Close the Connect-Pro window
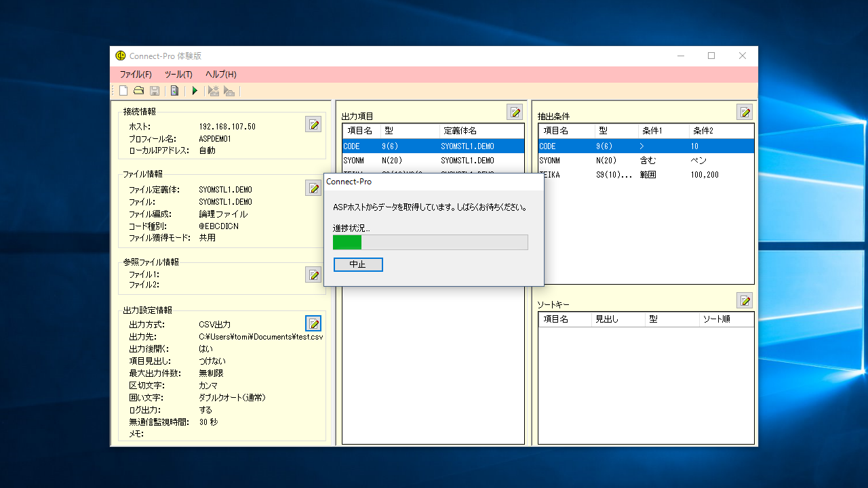 (743, 56)
